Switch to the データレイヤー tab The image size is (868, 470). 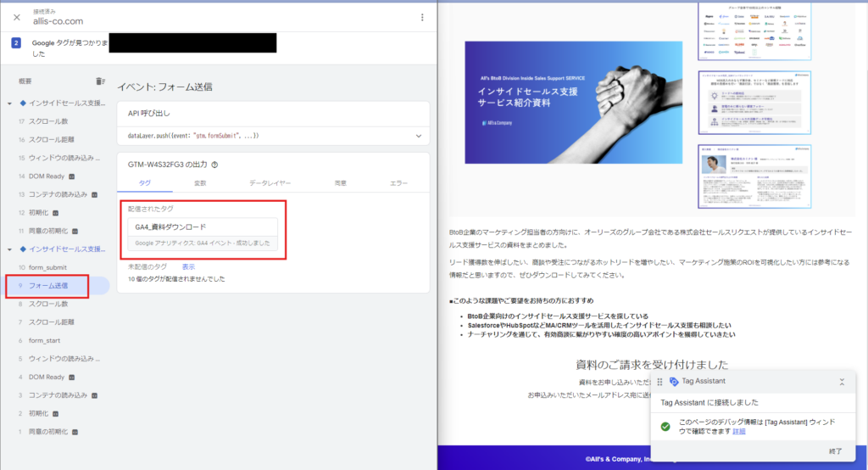coord(270,182)
